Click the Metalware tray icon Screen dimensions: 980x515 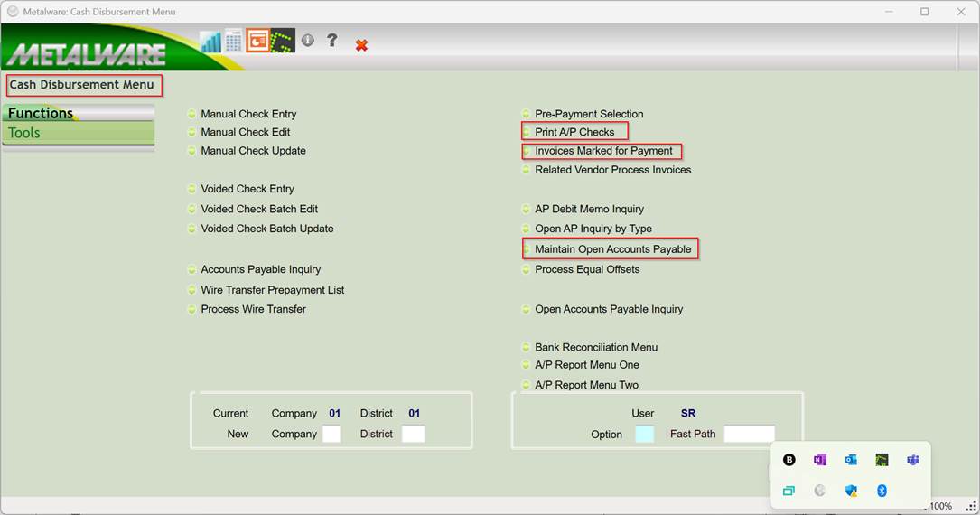click(882, 460)
